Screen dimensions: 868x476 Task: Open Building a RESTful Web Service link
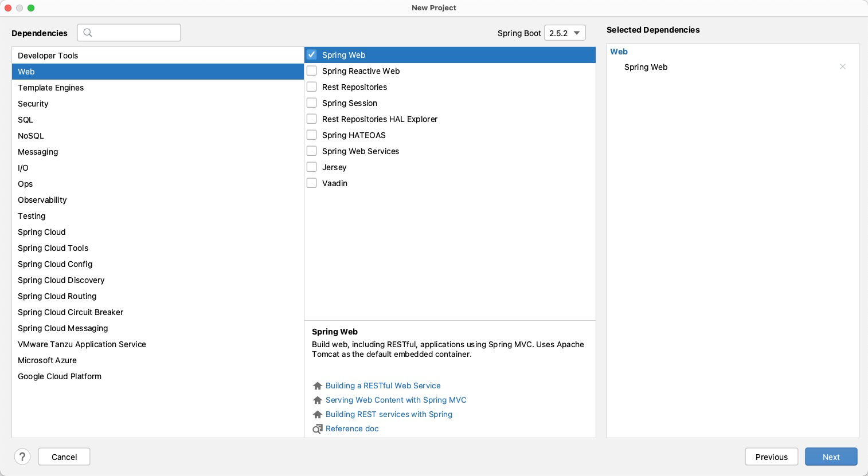pos(383,386)
